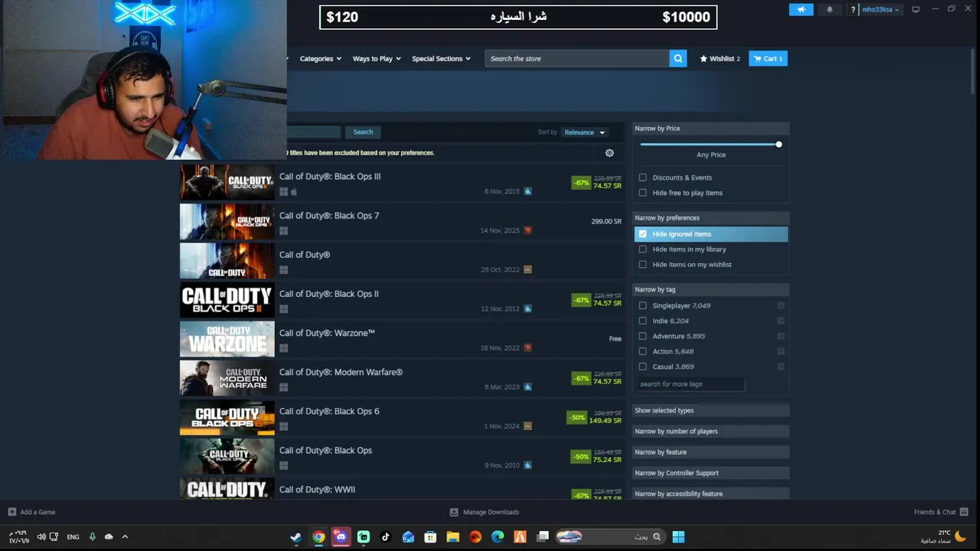Image resolution: width=980 pixels, height=551 pixels.
Task: Open Call of Duty: Warzone listing
Action: [x=402, y=339]
